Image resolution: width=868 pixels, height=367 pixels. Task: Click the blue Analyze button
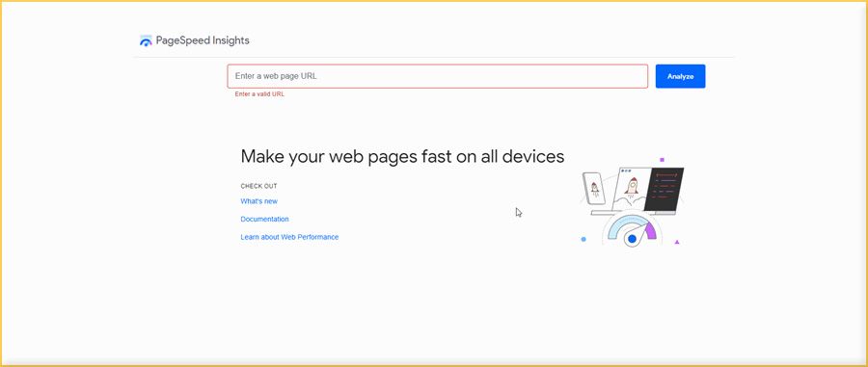(680, 76)
